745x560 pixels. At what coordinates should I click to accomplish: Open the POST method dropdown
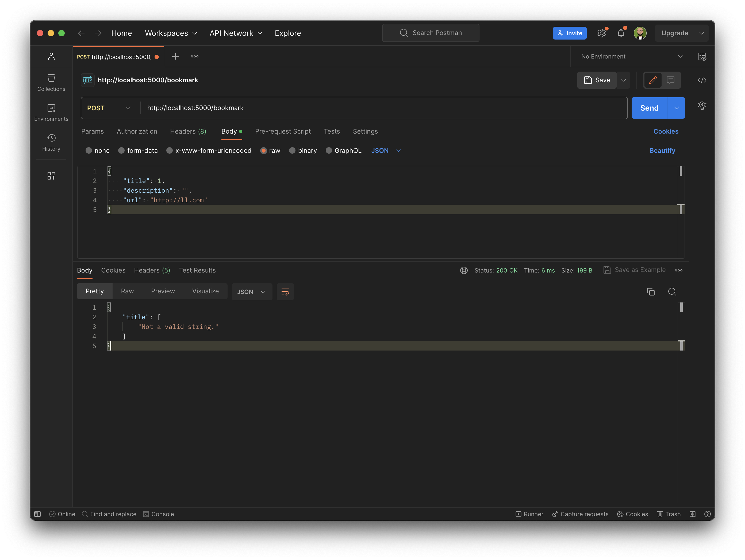[x=109, y=108]
